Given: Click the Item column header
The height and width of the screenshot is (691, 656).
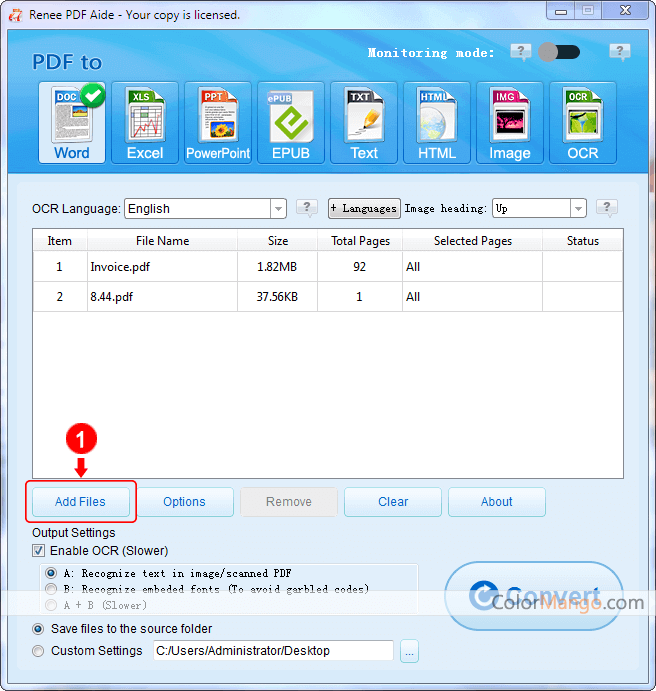Looking at the screenshot, I should pos(60,241).
